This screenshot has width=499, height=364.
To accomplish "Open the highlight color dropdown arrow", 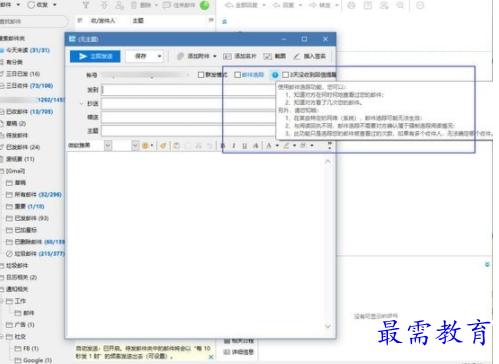I will coord(294,146).
